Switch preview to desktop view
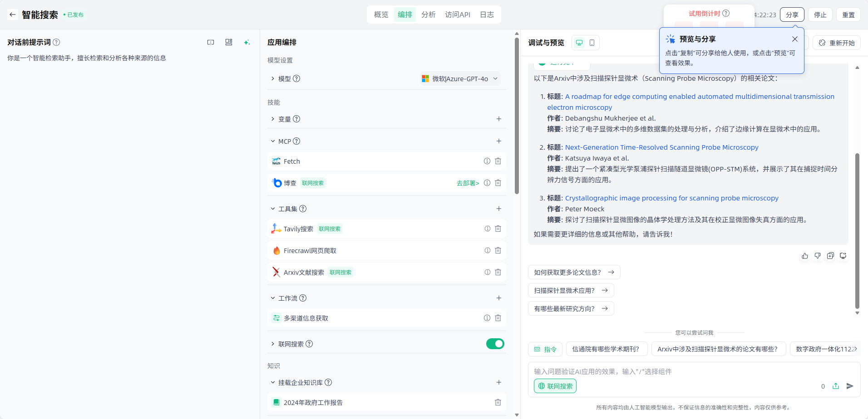 coord(579,43)
